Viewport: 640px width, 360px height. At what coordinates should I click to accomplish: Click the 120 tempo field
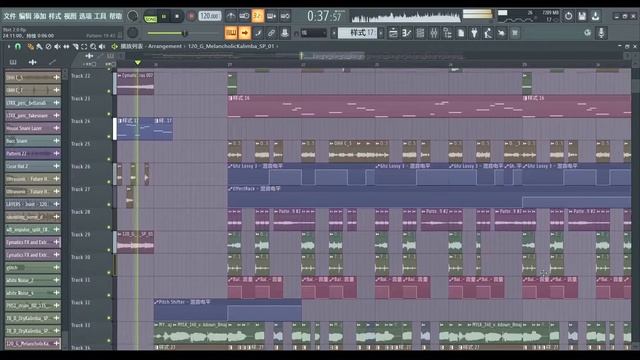point(210,16)
